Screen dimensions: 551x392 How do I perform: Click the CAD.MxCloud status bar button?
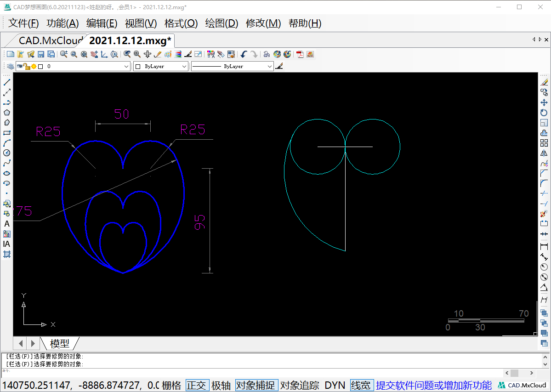click(523, 385)
